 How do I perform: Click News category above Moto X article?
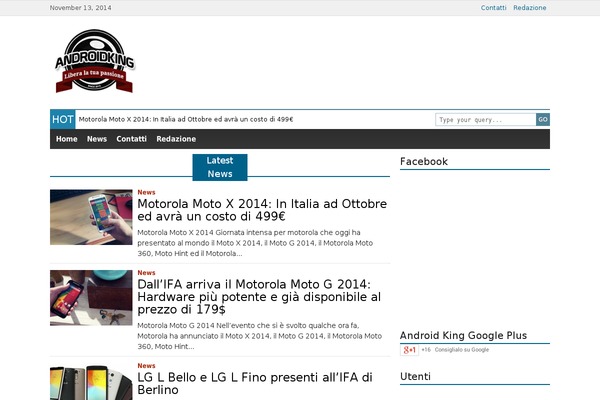coord(147,192)
